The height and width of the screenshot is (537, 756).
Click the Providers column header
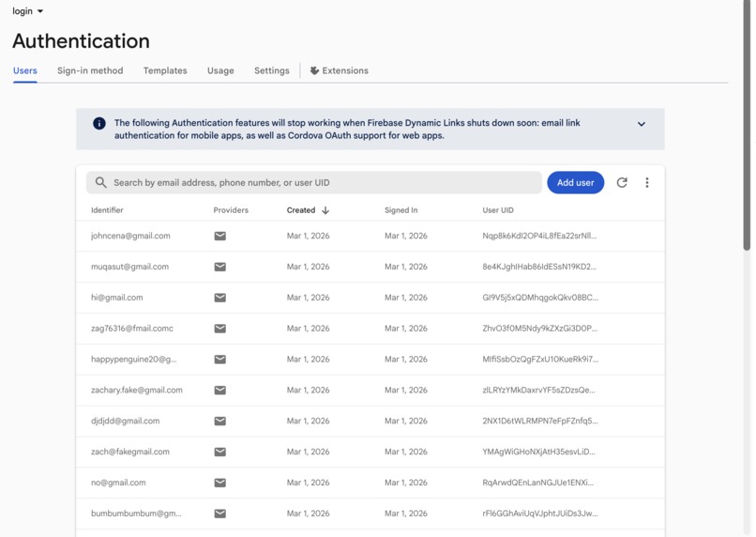231,210
